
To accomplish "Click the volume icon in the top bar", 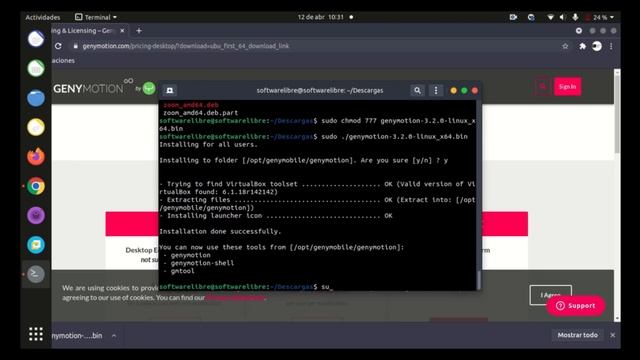I will pos(562,17).
